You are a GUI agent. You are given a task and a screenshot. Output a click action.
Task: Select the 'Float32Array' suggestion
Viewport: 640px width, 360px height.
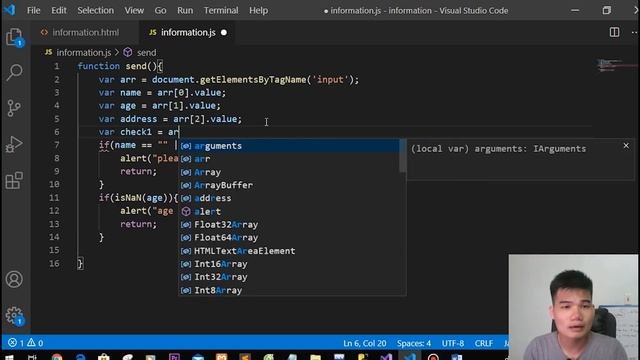pyautogui.click(x=289, y=224)
